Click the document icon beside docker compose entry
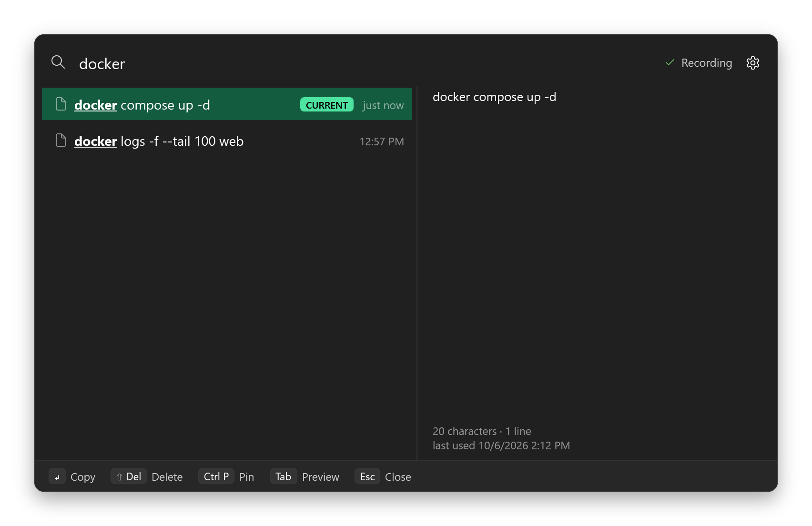Viewport: 812px width, 526px height. (x=61, y=104)
